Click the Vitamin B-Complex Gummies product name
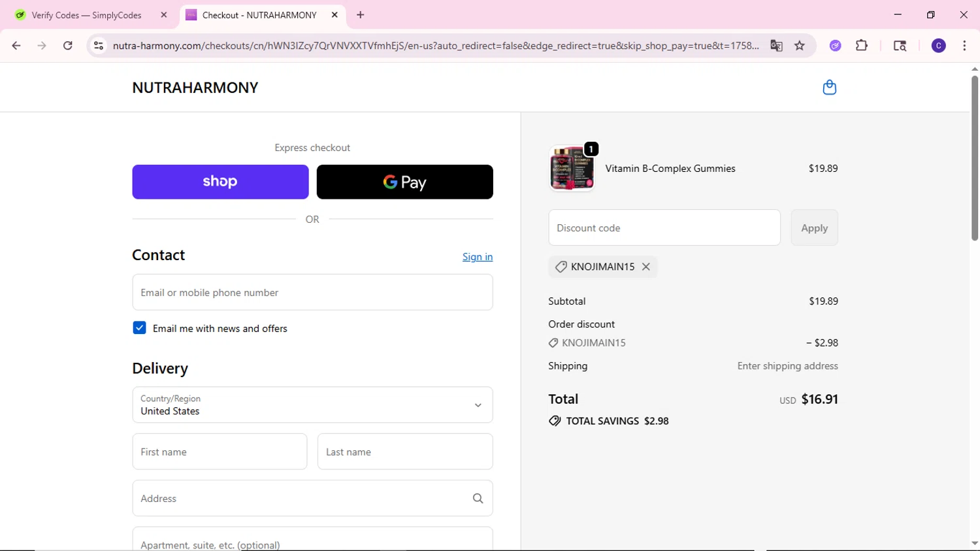Image resolution: width=980 pixels, height=551 pixels. click(x=670, y=169)
